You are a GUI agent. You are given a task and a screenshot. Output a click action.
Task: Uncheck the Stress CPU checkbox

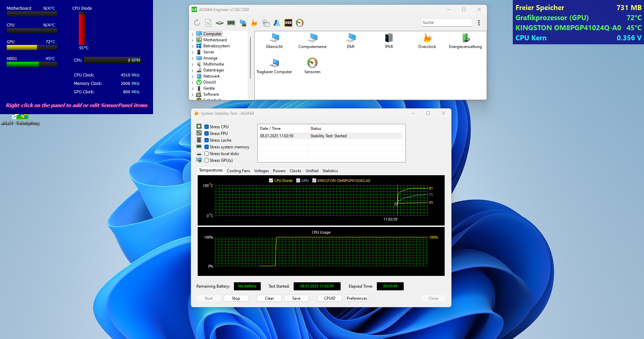point(206,127)
